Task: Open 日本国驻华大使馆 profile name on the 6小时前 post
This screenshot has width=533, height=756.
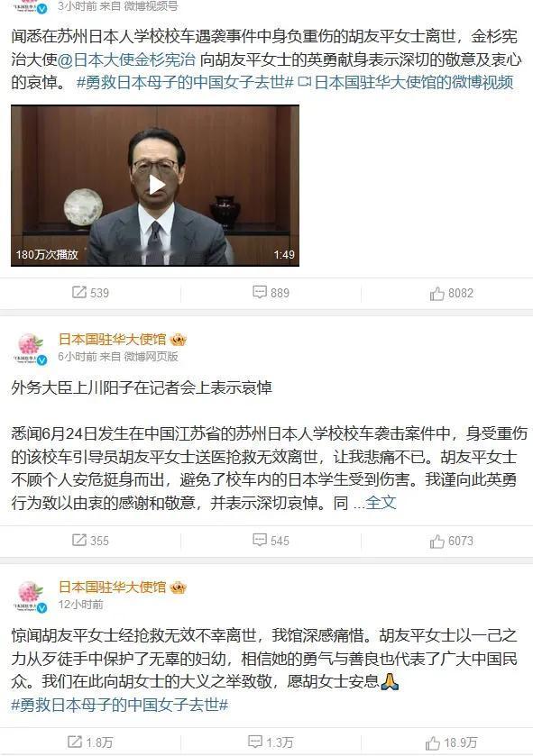Action: pyautogui.click(x=112, y=340)
